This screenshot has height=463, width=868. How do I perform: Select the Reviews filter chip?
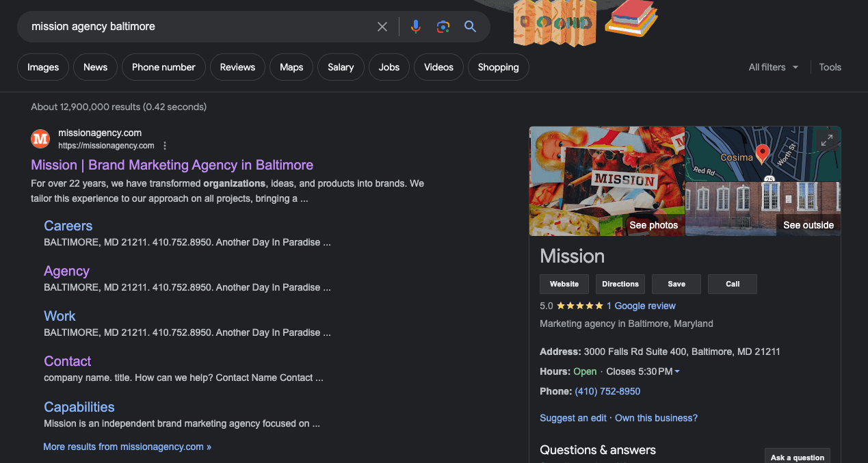pos(237,67)
